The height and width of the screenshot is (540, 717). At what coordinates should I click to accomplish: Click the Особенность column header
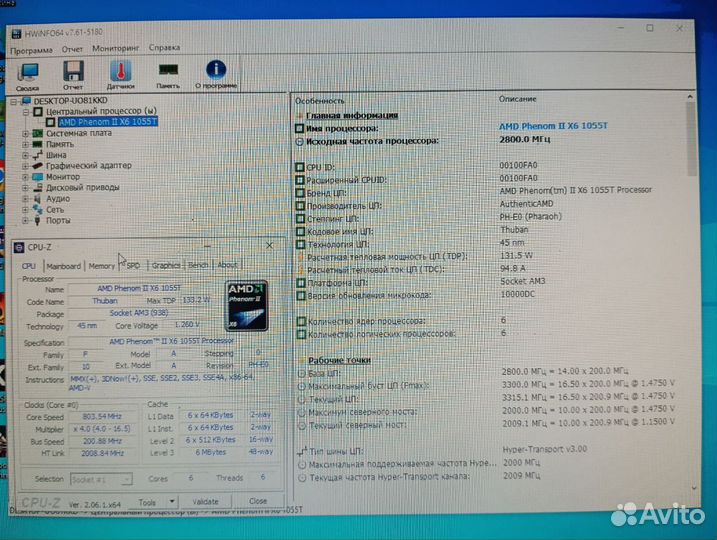320,101
